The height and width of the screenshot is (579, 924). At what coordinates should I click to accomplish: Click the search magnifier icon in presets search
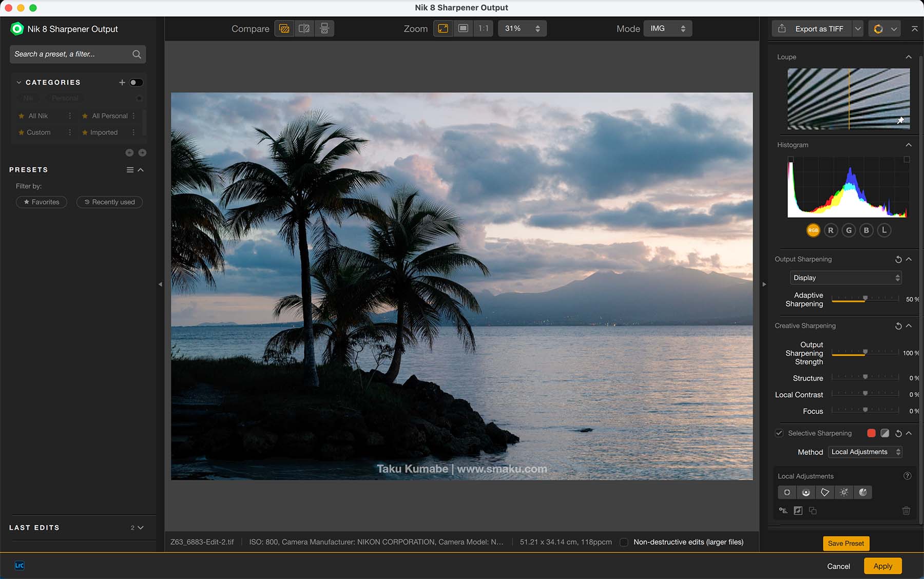click(x=137, y=54)
